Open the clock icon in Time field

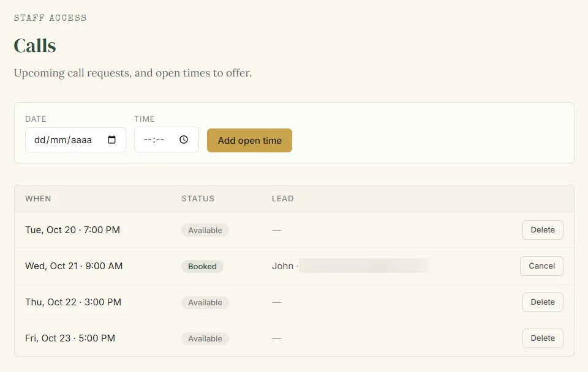pos(184,139)
